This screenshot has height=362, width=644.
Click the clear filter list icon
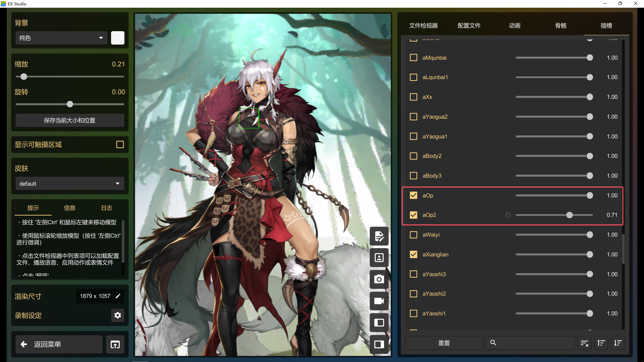pyautogui.click(x=584, y=343)
